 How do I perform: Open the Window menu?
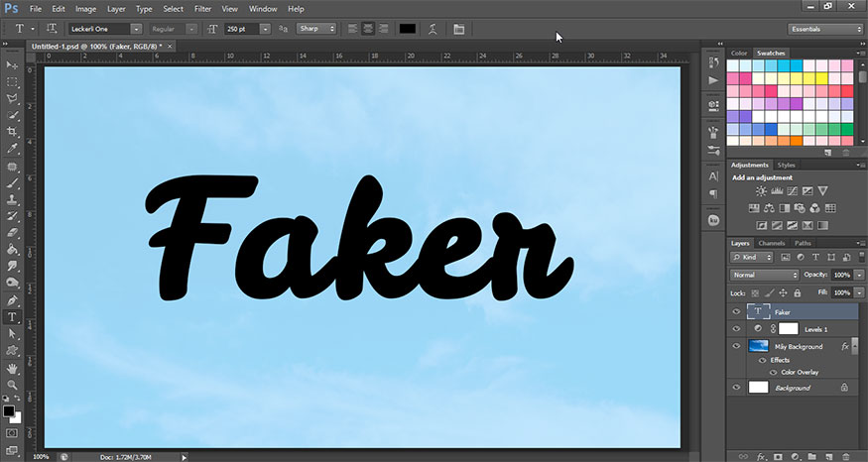[x=263, y=9]
